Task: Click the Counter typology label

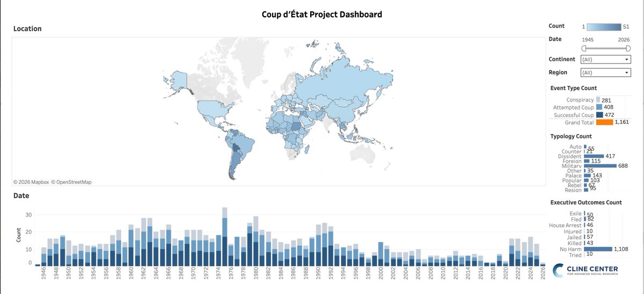Action: click(571, 151)
